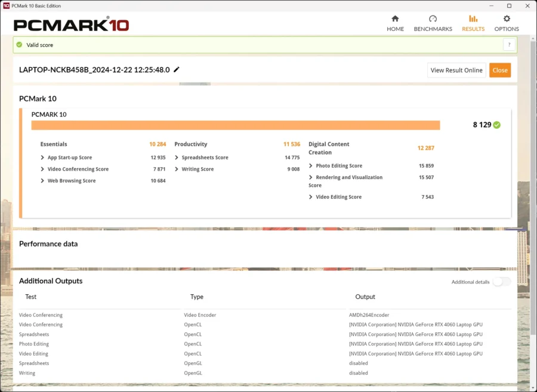Click the orange Close button
The height and width of the screenshot is (392, 537).
point(500,70)
